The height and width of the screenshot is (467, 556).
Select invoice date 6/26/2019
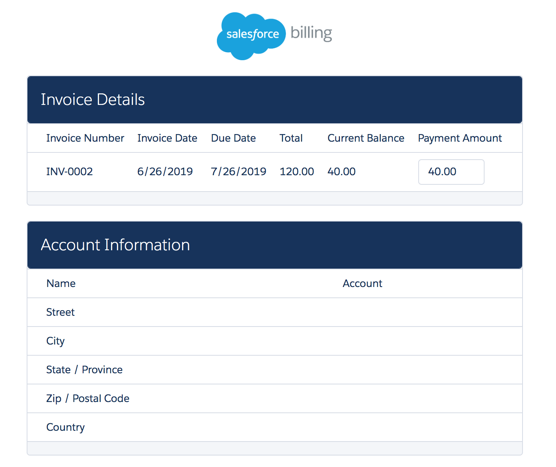pyautogui.click(x=165, y=172)
